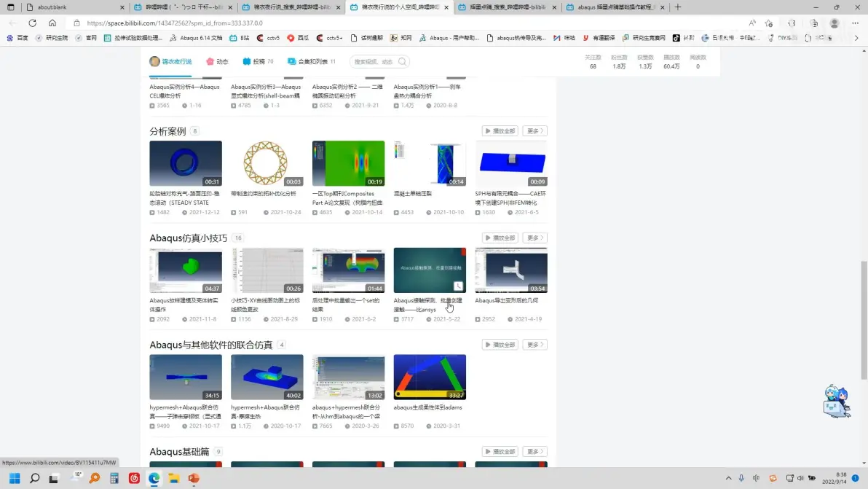This screenshot has width=868, height=489.
Task: Show more of 分析案例 section
Action: (534, 130)
